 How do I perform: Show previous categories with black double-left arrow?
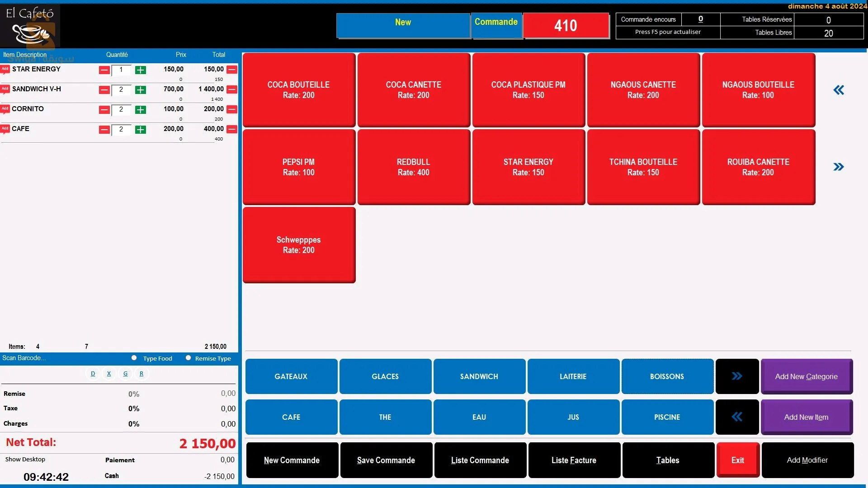[x=737, y=417]
